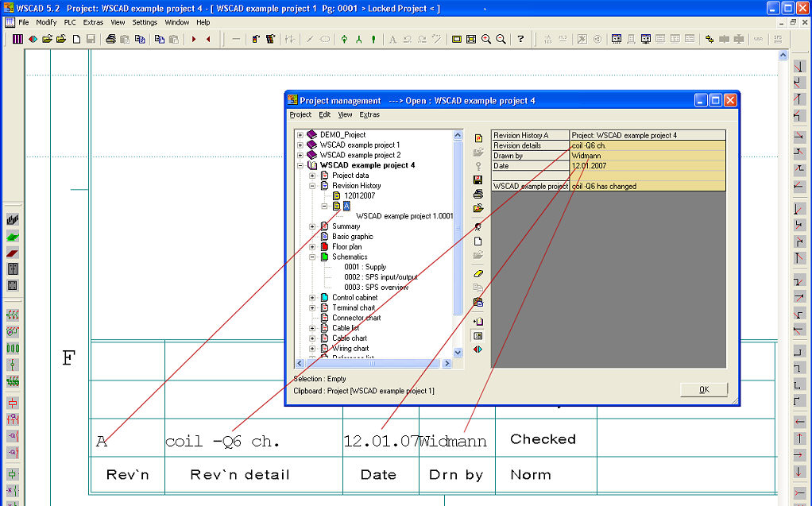
Task: Expand the WSCAD example project 2 node
Action: pos(300,155)
